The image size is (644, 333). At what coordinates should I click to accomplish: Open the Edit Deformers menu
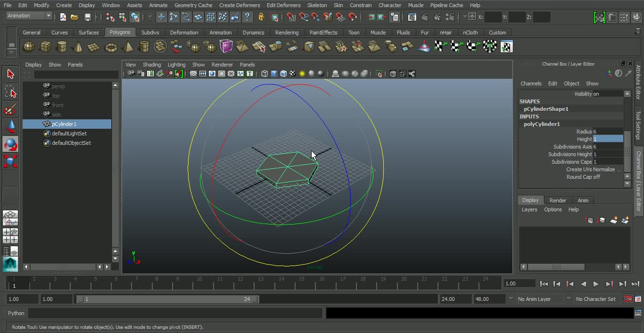coord(283,5)
